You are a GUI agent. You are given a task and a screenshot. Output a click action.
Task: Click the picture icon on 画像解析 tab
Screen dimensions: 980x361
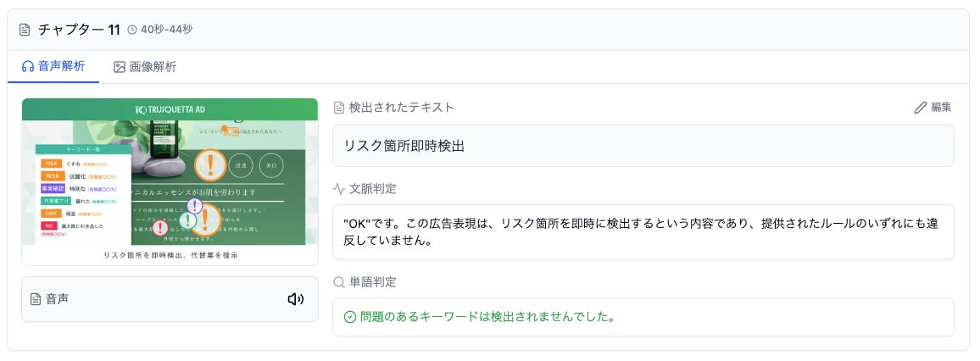[120, 66]
